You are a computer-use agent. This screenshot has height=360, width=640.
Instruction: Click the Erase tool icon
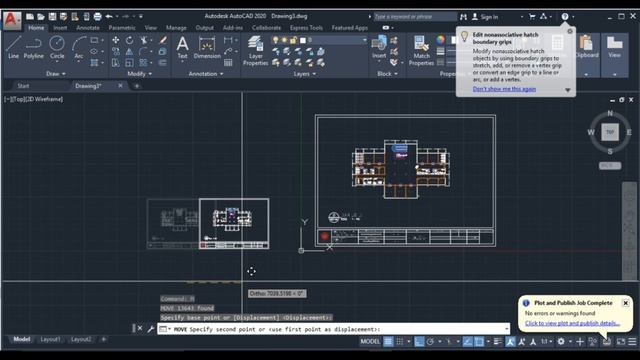tap(163, 40)
